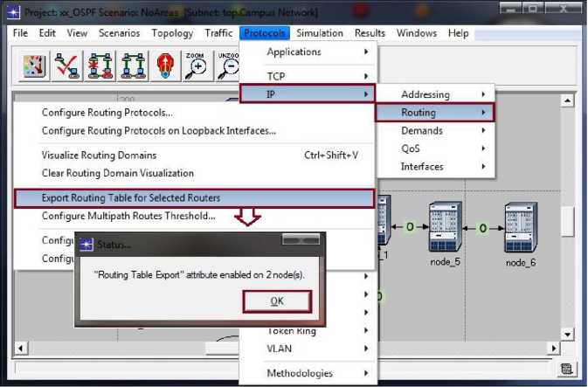Expand the Interfaces submenu

click(x=435, y=166)
